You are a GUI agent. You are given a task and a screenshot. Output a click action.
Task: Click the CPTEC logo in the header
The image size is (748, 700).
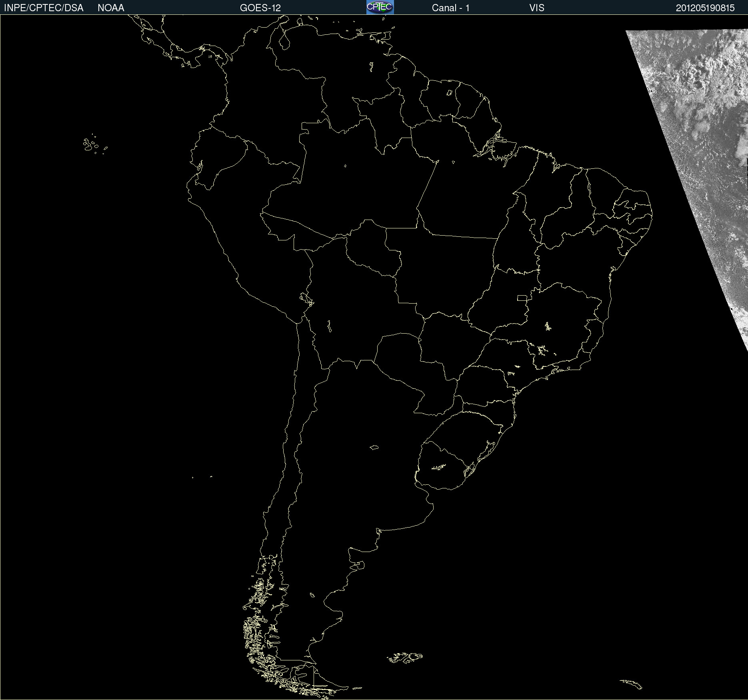(x=380, y=7)
